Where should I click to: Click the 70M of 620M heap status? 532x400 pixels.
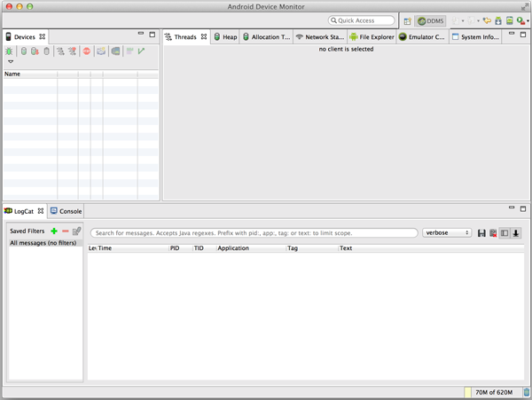click(494, 393)
